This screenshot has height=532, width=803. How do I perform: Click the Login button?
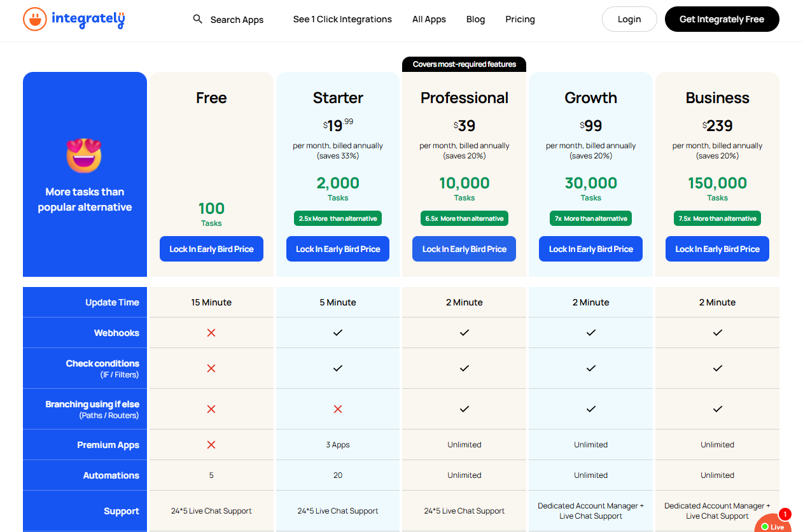(629, 19)
